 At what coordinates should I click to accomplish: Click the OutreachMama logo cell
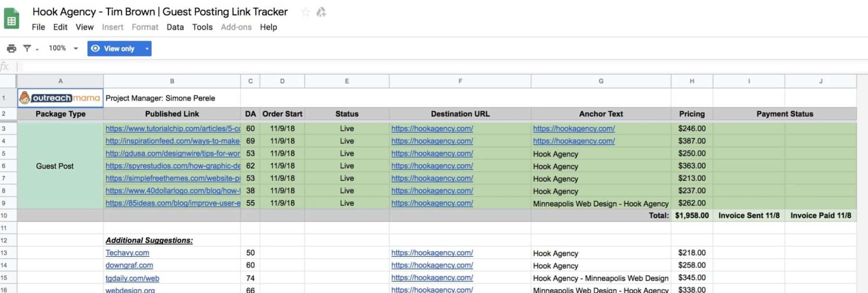60,98
